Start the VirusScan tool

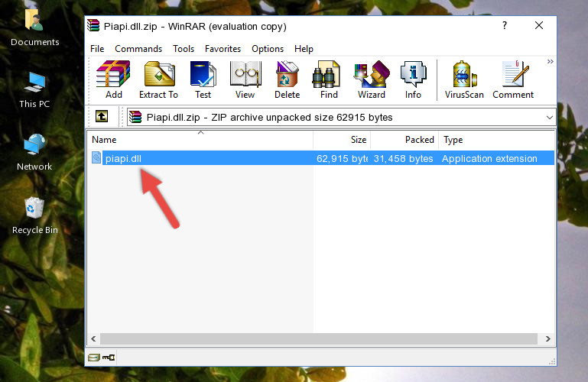[464, 79]
